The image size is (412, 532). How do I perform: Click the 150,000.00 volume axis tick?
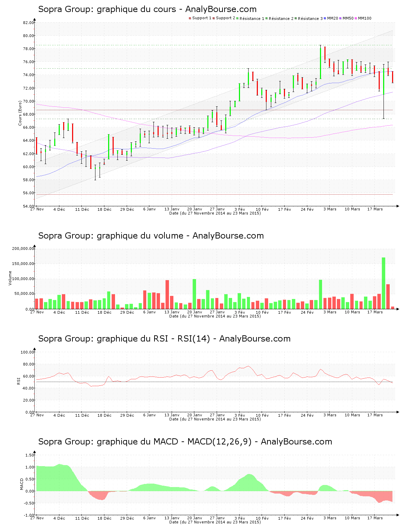click(23, 264)
